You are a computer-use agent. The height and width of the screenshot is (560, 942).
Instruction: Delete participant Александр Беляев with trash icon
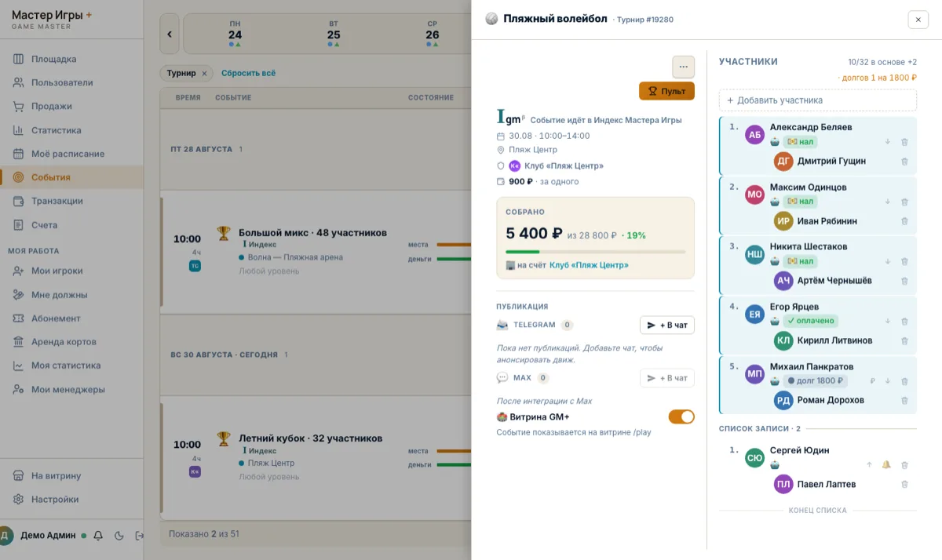click(x=904, y=142)
